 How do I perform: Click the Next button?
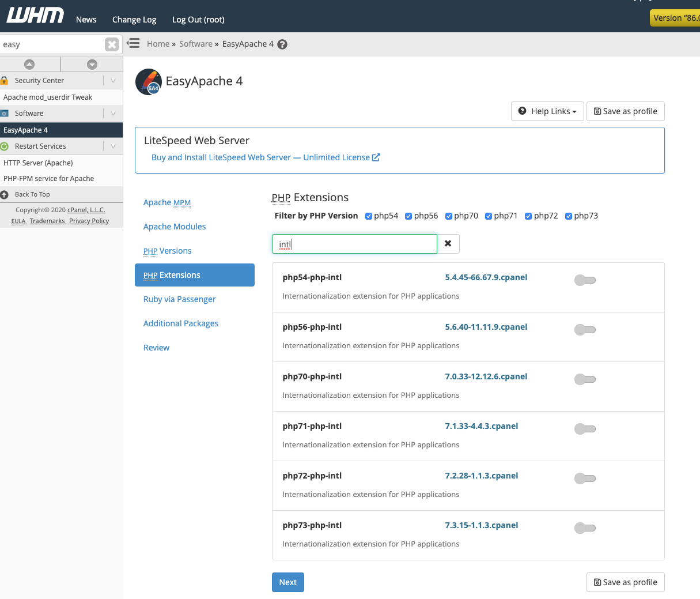288,582
